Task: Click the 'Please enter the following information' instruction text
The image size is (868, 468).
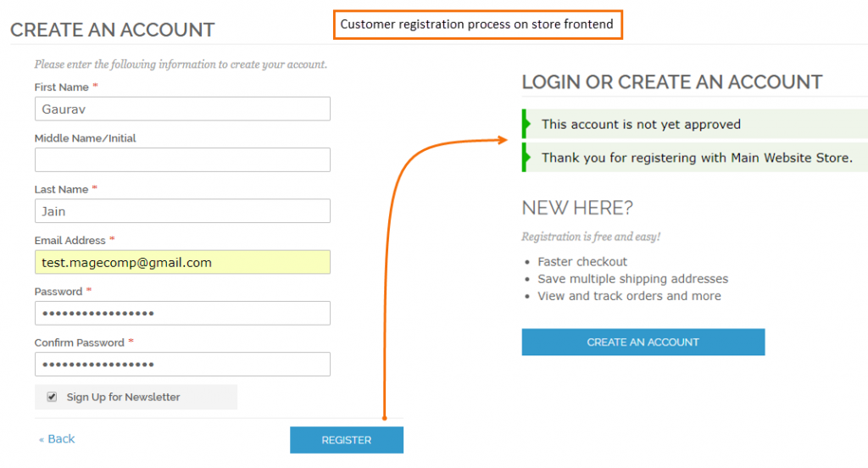Action: click(181, 64)
